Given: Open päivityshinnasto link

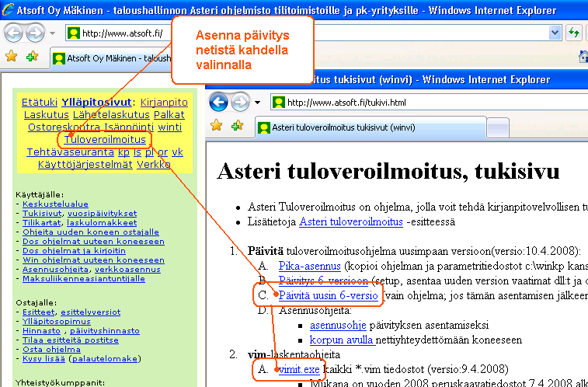Looking at the screenshot, I should click(x=105, y=331).
